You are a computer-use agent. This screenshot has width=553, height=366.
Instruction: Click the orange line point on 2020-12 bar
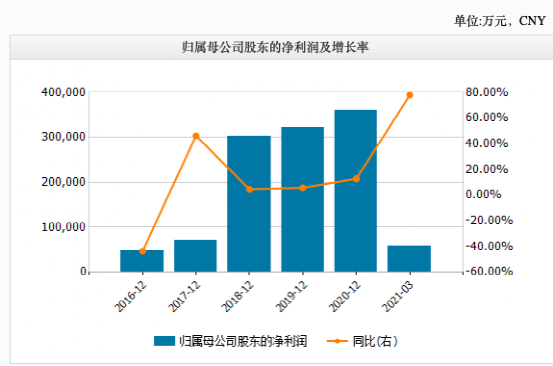click(357, 179)
